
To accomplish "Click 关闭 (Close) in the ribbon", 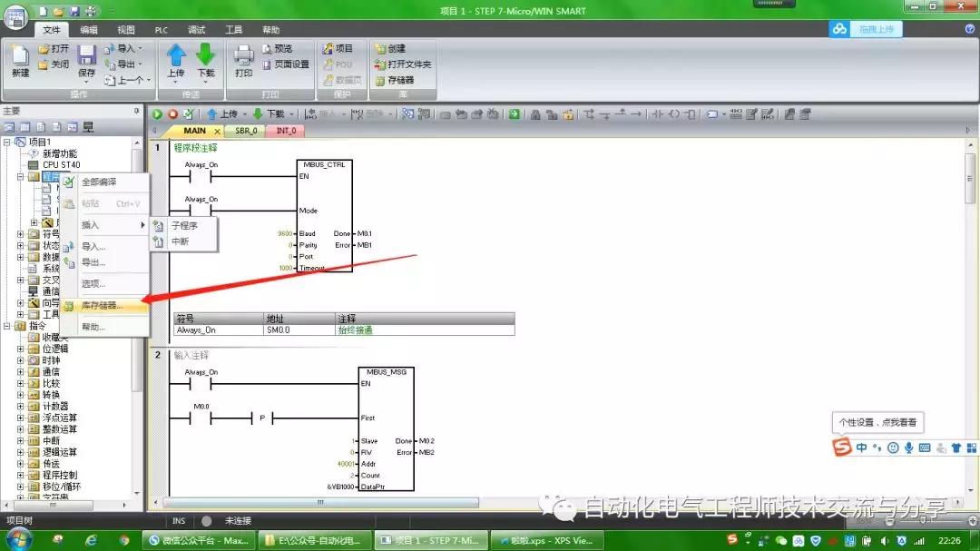I will click(54, 64).
